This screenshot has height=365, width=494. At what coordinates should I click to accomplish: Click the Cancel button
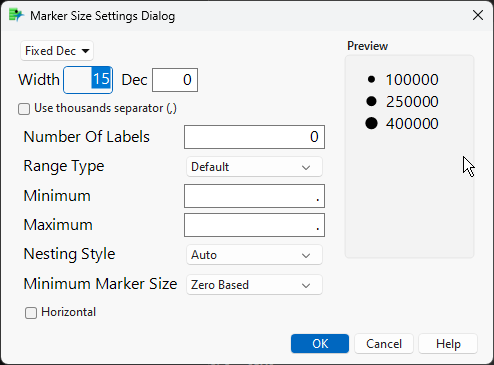[384, 344]
